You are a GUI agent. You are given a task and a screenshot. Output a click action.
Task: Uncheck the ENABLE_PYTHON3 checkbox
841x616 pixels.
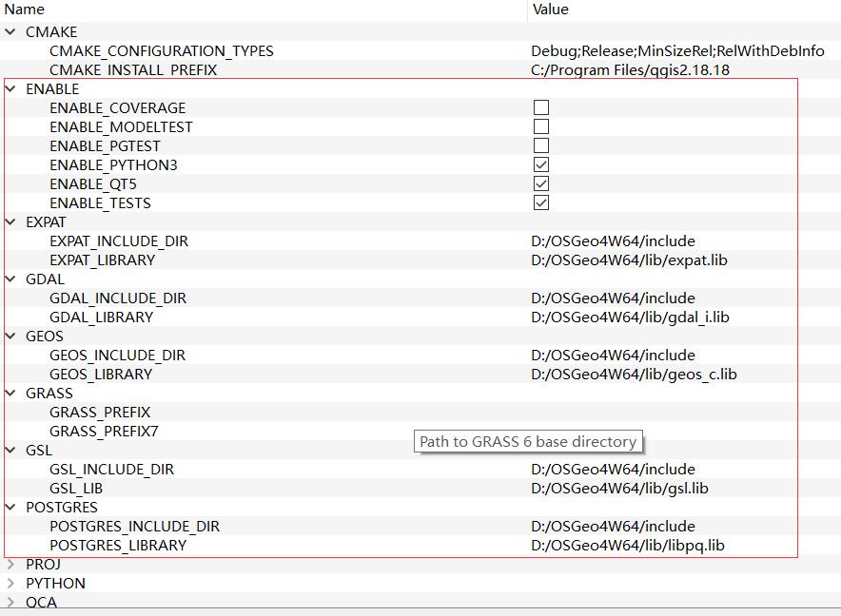pos(541,164)
